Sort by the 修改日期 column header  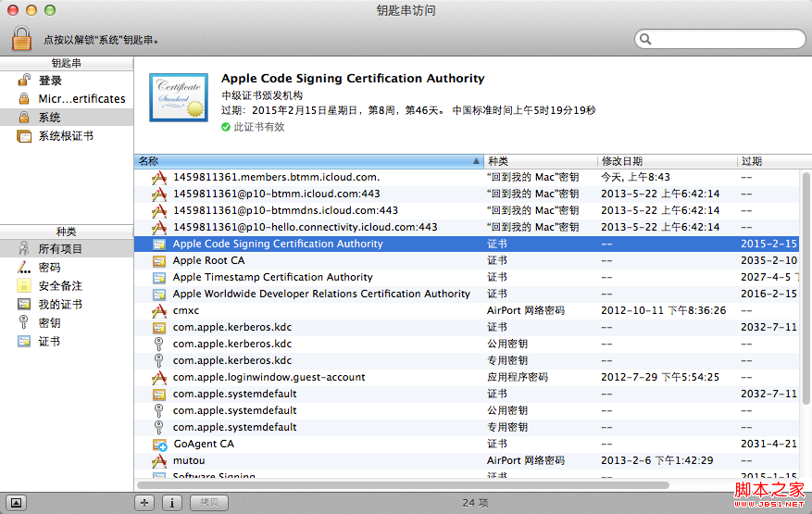[x=667, y=161]
